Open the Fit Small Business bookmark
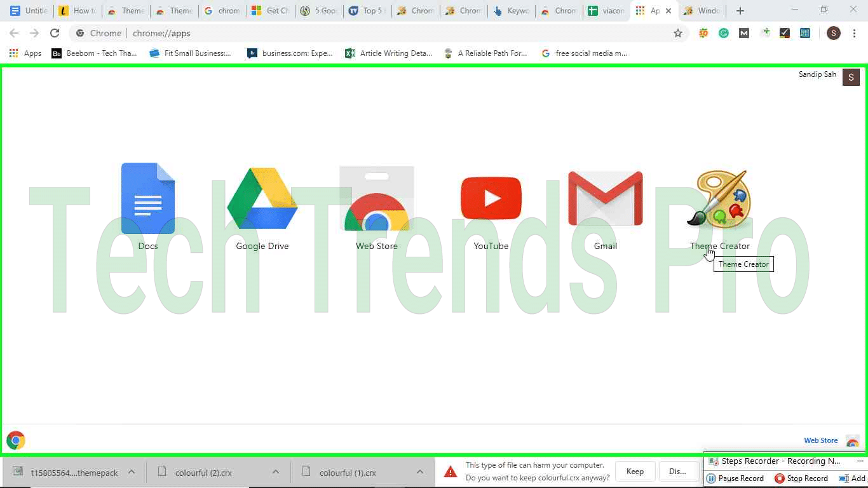The image size is (868, 488). [x=191, y=53]
